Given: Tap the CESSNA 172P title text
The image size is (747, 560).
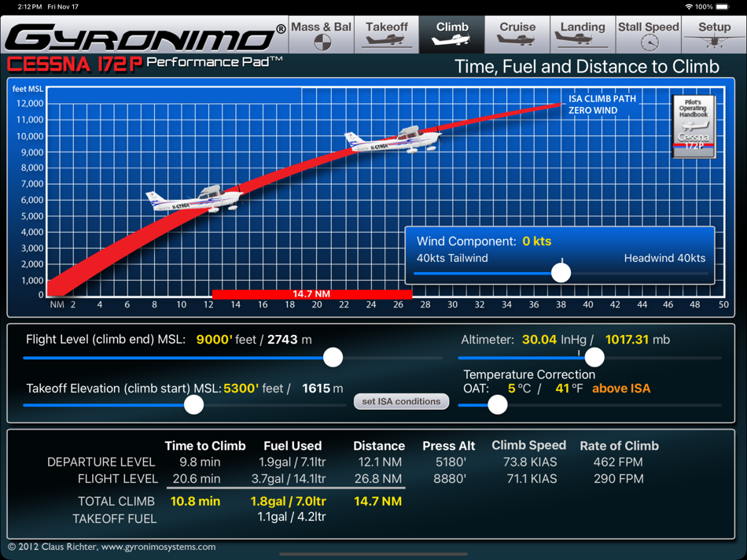Looking at the screenshot, I should coord(75,64).
